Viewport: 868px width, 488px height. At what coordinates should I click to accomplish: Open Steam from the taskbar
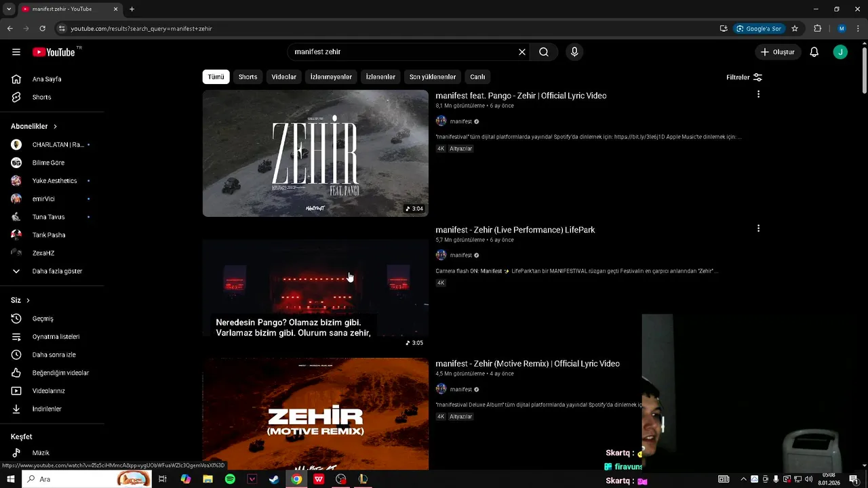click(274, 479)
